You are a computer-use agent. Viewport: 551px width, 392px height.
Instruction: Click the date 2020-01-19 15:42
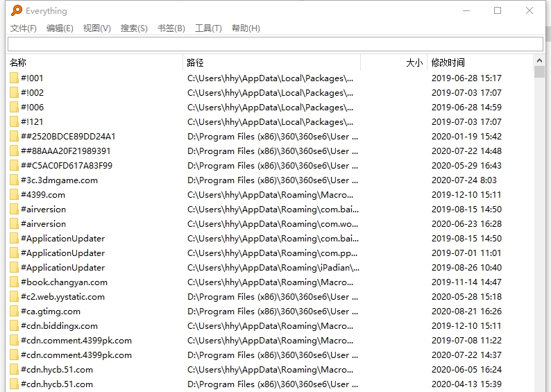coord(466,136)
